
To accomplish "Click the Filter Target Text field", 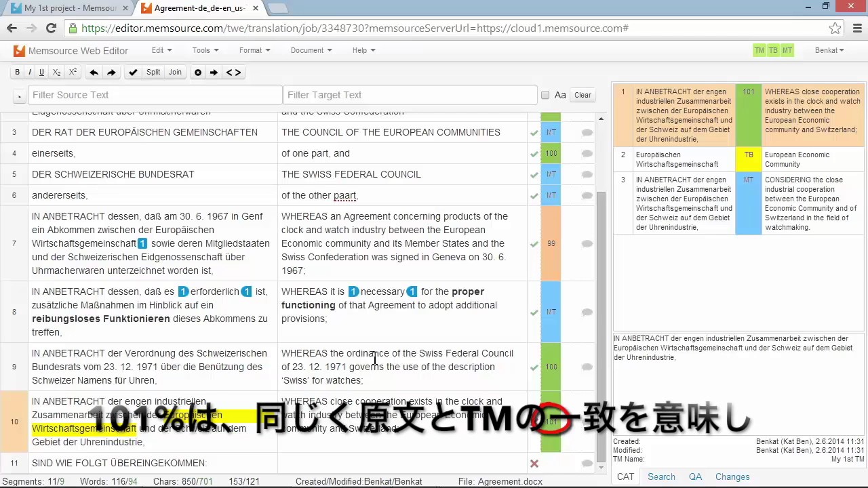I will point(410,95).
